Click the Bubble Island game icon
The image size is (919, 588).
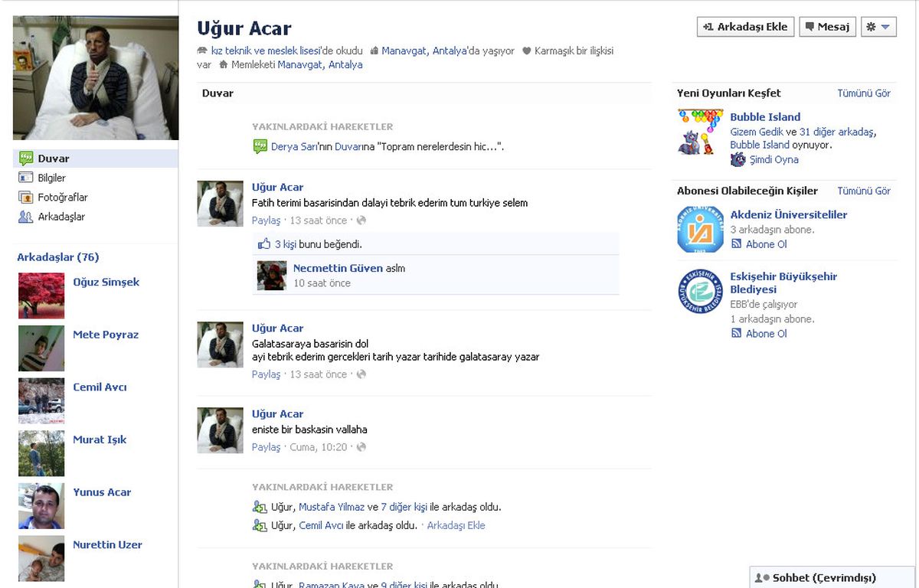(x=700, y=132)
